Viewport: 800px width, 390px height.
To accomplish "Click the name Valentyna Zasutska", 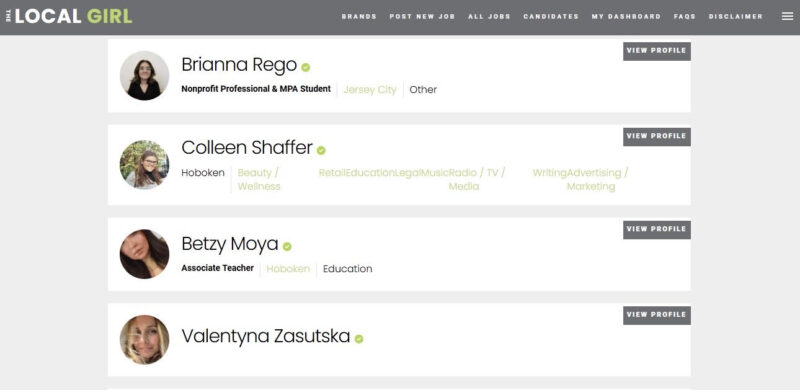I will tap(266, 336).
